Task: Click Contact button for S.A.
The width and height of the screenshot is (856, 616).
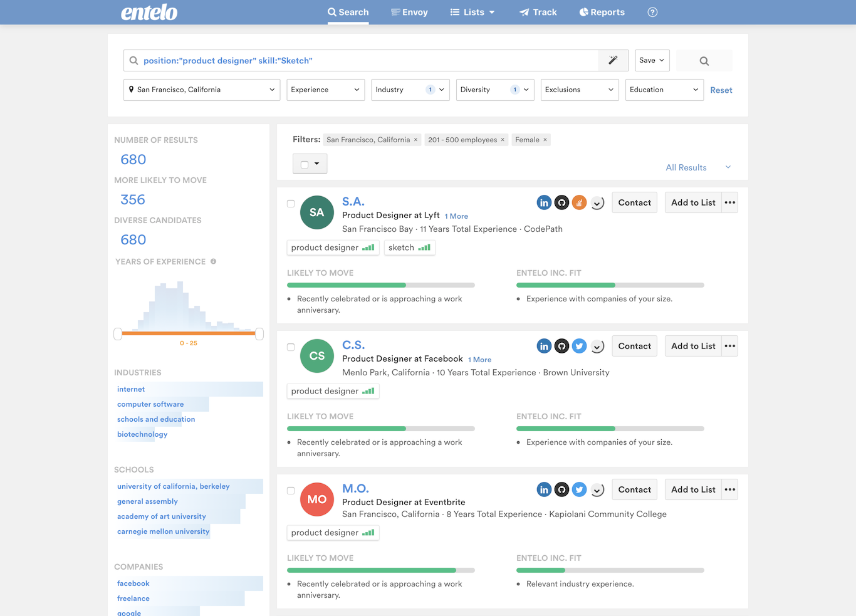Action: 634,202
